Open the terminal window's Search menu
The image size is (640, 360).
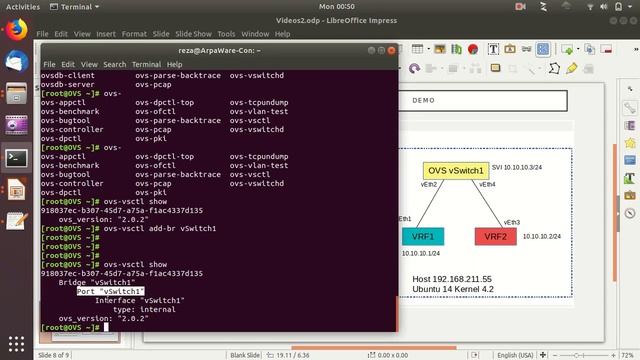coord(115,64)
